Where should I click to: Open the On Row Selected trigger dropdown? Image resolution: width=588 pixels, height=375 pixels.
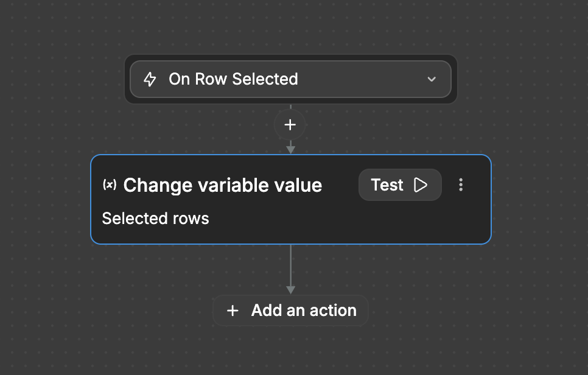290,79
